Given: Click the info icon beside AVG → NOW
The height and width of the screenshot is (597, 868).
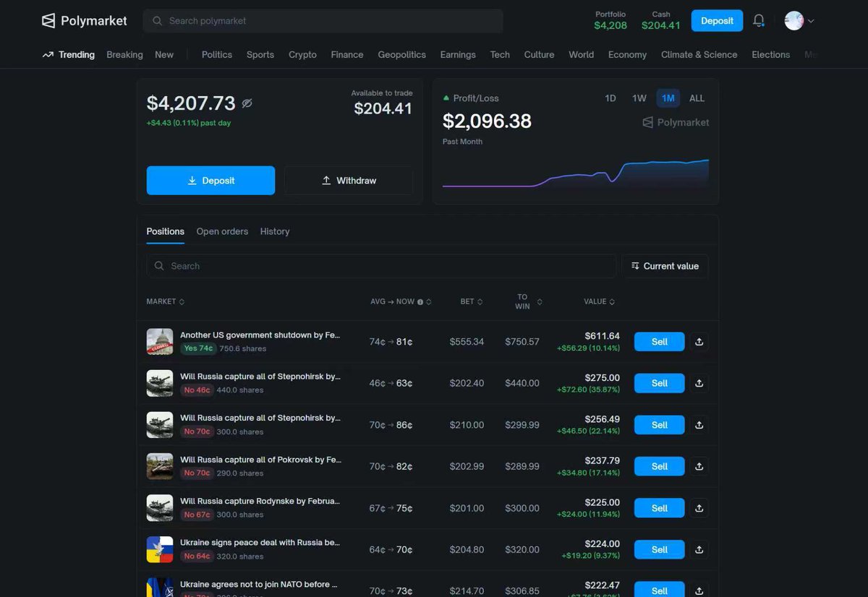Looking at the screenshot, I should (420, 302).
